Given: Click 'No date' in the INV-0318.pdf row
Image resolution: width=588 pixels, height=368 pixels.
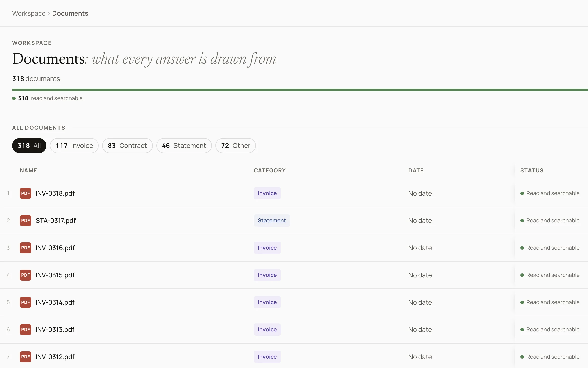Looking at the screenshot, I should point(420,193).
